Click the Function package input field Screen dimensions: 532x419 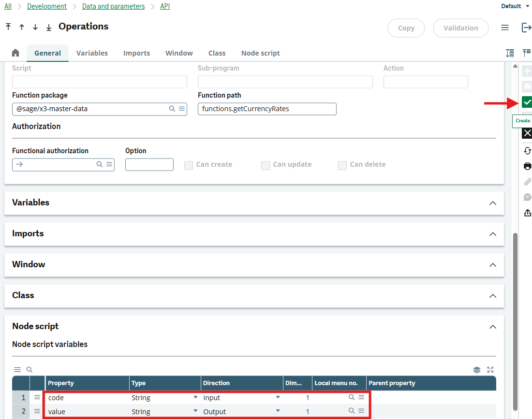coord(100,109)
